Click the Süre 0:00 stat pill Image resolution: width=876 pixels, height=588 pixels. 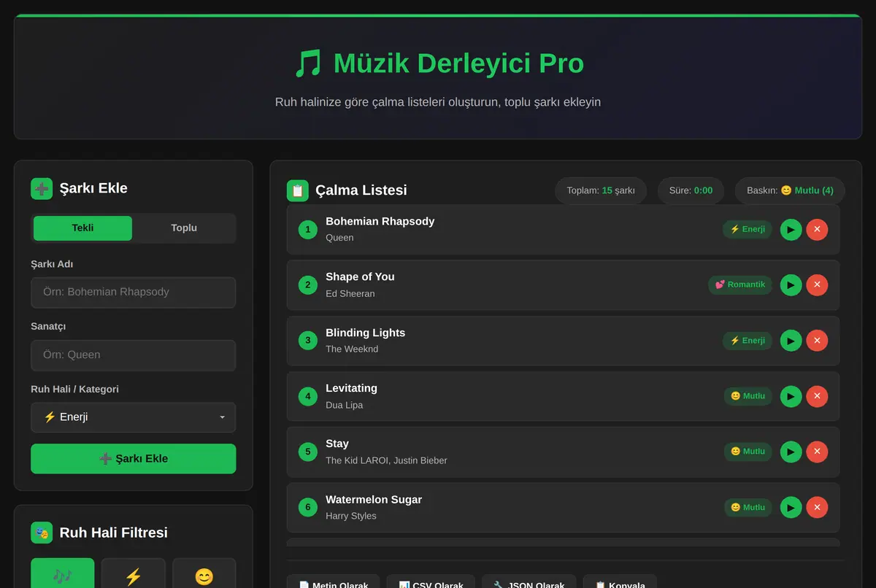click(x=691, y=190)
